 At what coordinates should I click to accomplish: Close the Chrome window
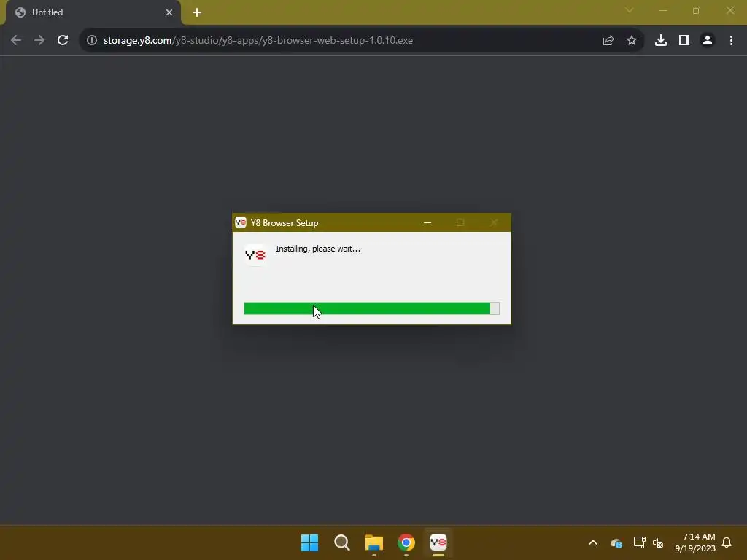coord(729,10)
